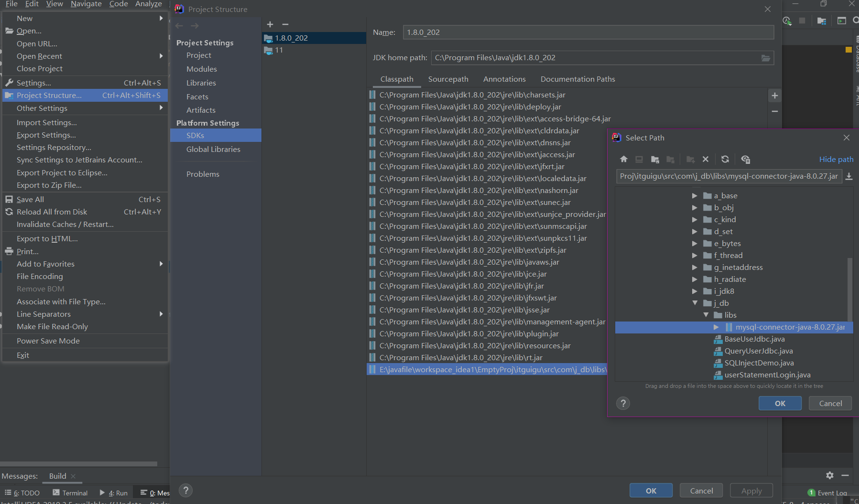Select SDK 11 in the SDK list

[314, 50]
